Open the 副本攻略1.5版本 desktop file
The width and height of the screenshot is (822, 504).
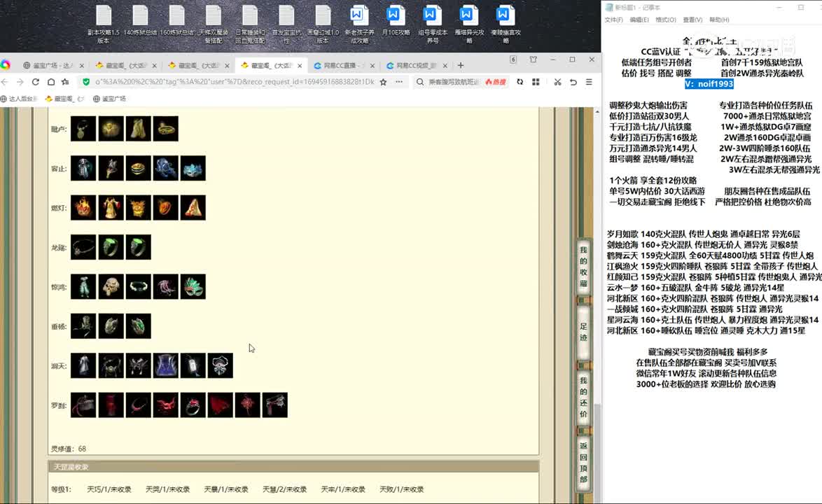pyautogui.click(x=103, y=24)
